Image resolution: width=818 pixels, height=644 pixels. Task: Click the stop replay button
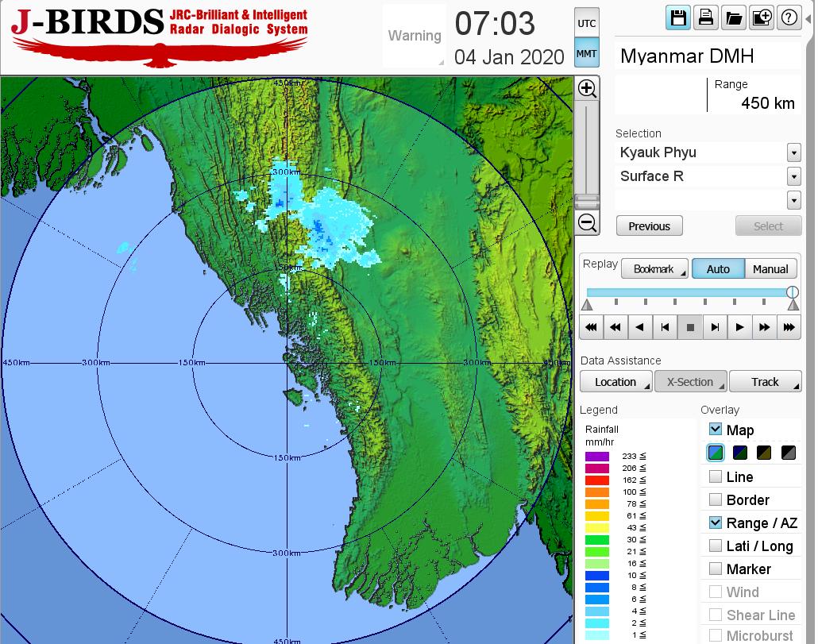(690, 326)
